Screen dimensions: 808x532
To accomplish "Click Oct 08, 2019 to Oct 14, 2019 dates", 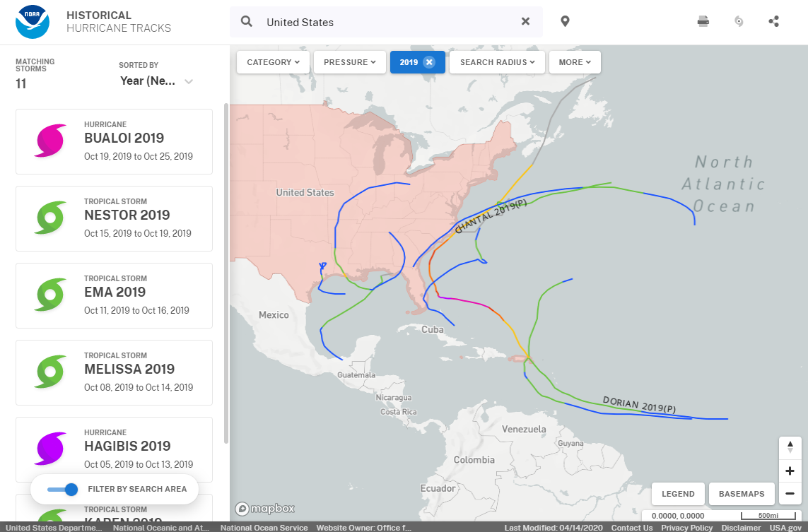I will click(139, 387).
